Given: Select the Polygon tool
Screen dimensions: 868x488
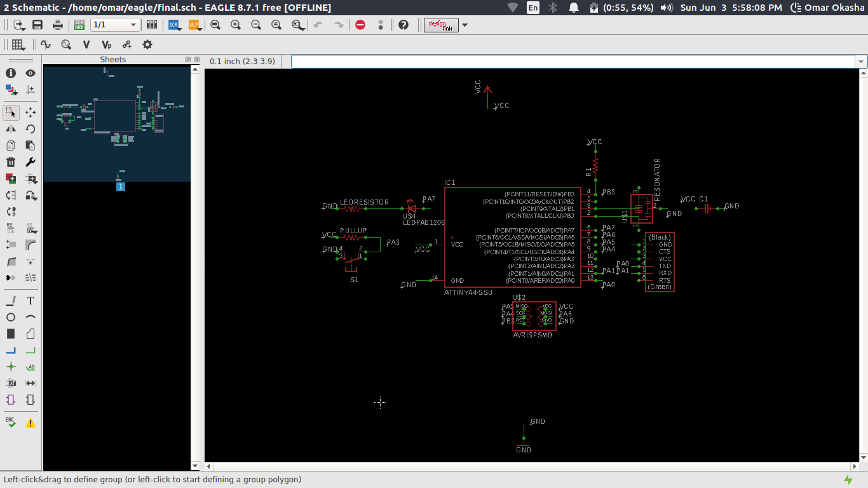Looking at the screenshot, I should 31,334.
